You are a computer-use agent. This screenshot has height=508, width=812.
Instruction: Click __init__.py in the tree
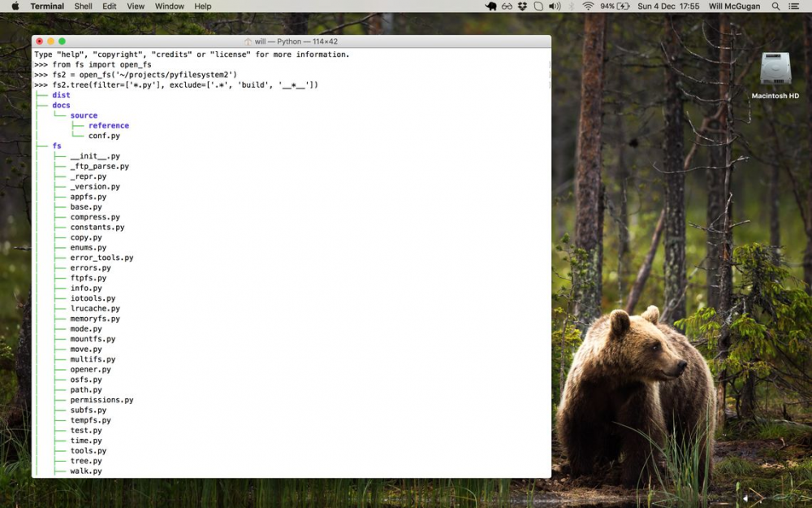(x=95, y=156)
